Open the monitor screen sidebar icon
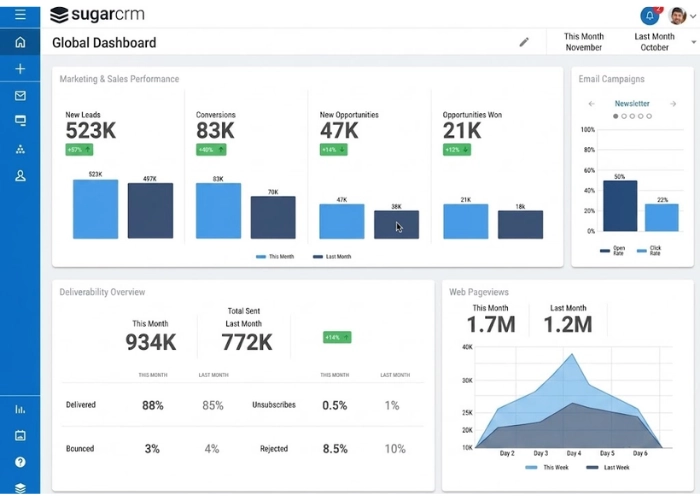Screen dimensions: 700x500 20,121
